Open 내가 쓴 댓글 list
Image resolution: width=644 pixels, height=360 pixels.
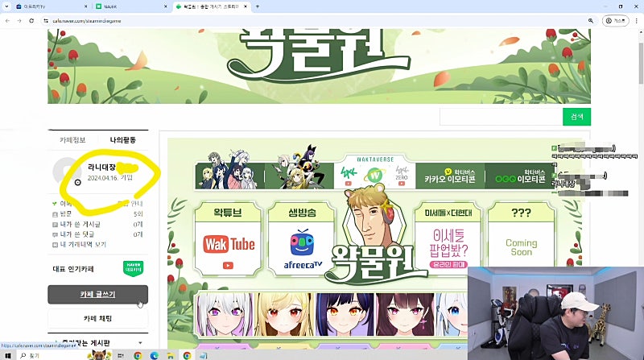pos(97,234)
